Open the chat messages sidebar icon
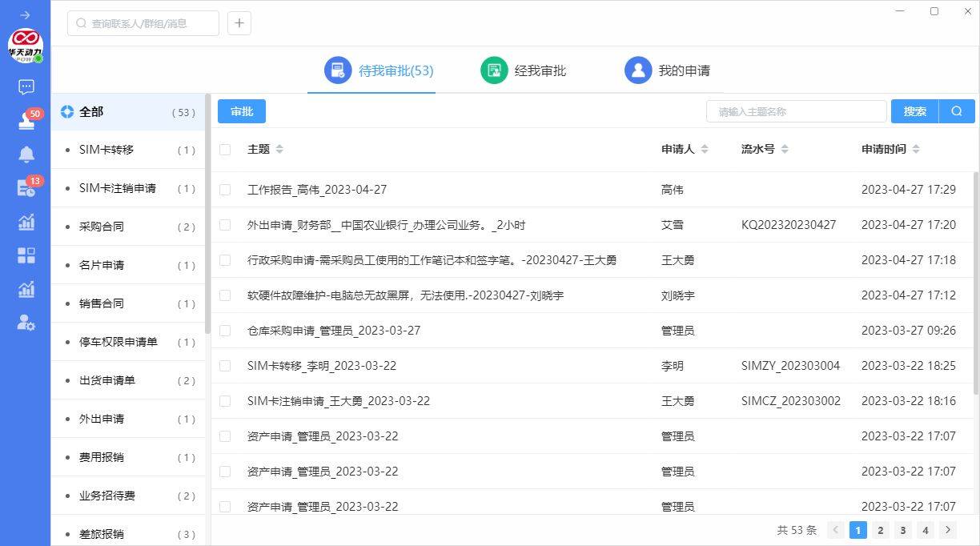The width and height of the screenshot is (980, 546). 26,86
